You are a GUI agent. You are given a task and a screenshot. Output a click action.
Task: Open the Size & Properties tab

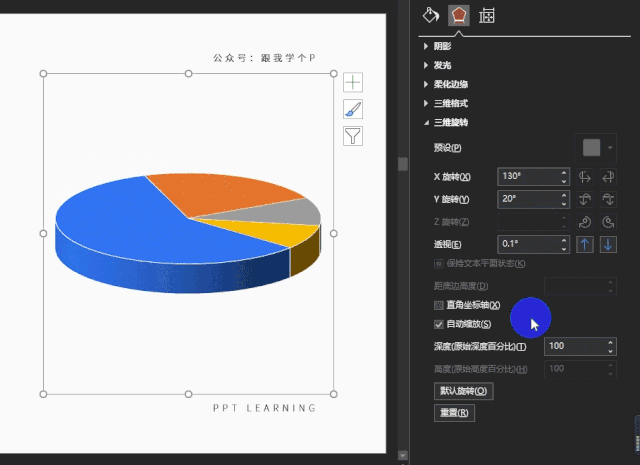487,16
